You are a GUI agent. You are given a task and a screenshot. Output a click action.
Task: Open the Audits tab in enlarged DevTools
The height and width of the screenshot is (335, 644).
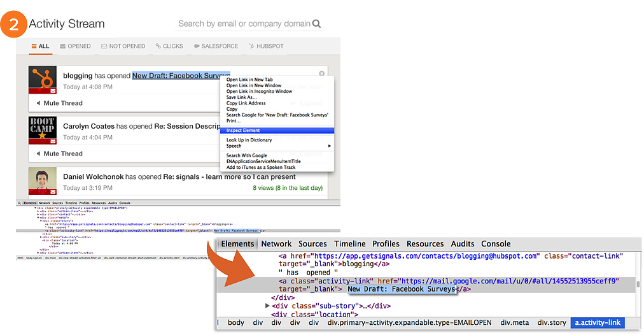(x=463, y=244)
